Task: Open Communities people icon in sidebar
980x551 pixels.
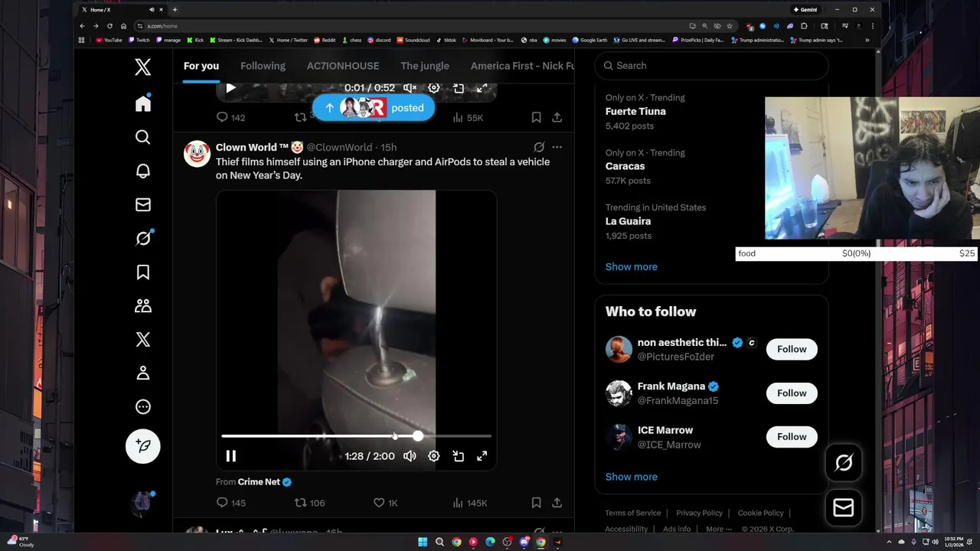Action: tap(143, 305)
